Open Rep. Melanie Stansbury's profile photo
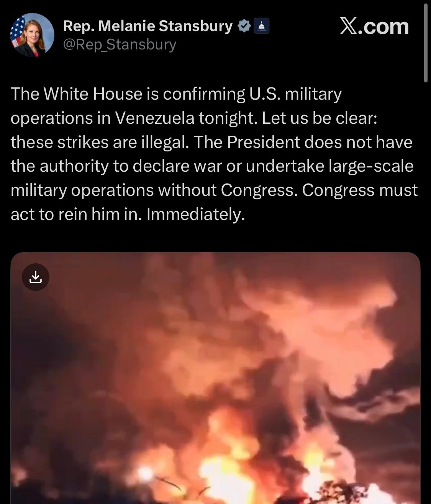This screenshot has width=431, height=504. pyautogui.click(x=32, y=35)
